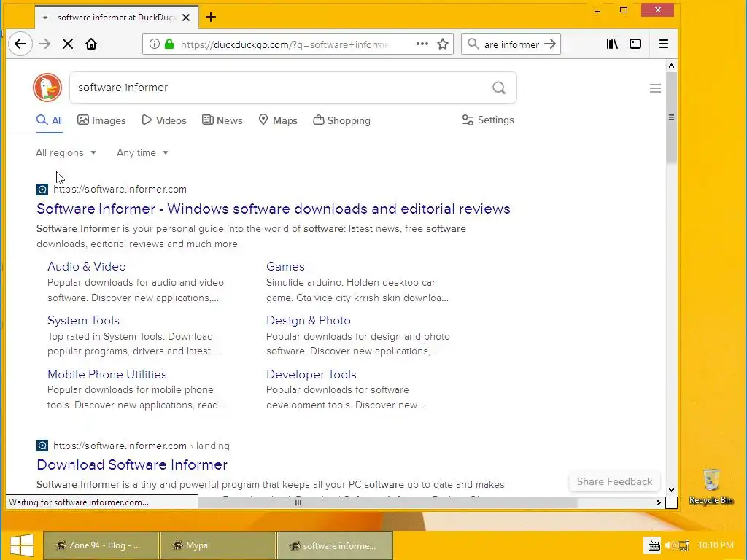Click the forward navigation arrow
Screen dimensions: 747x560
[x=44, y=44]
